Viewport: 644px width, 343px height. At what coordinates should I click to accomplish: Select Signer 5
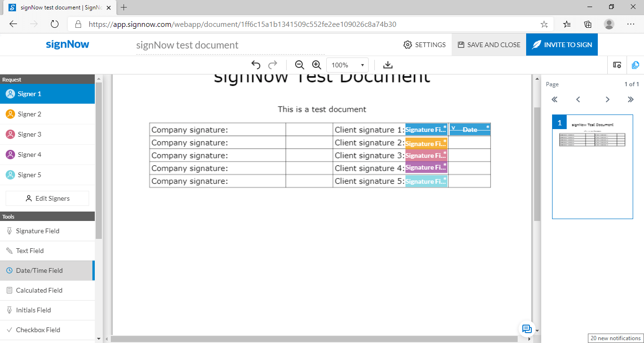tap(47, 175)
